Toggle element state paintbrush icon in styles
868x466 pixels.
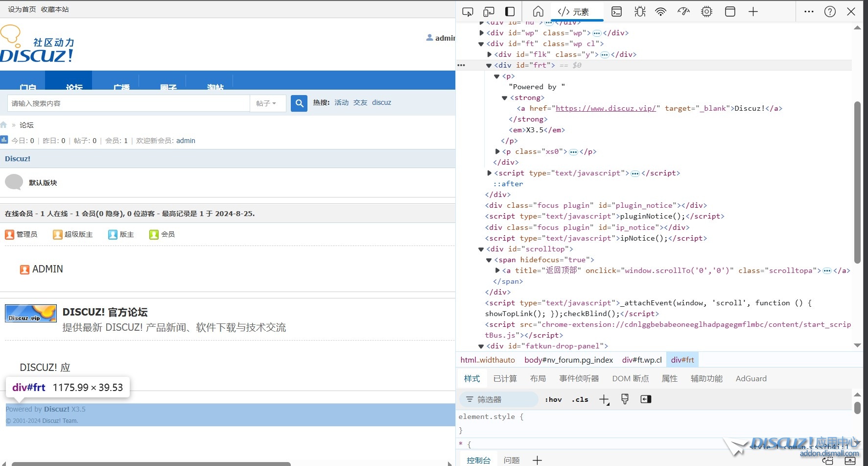tap(625, 399)
